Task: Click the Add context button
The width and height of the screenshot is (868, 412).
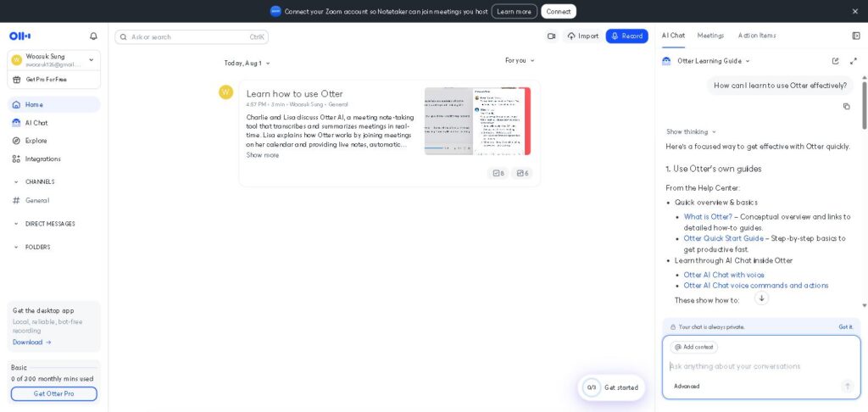Action: tap(693, 348)
